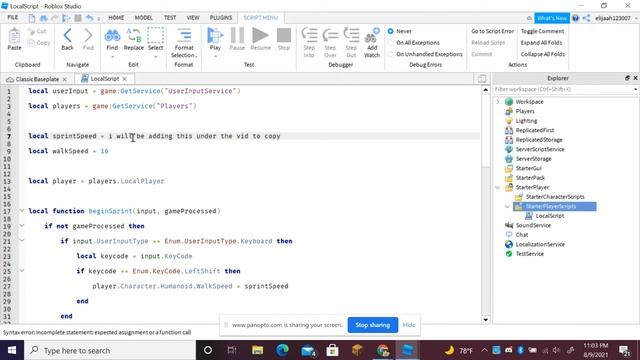
Task: Collapse the StarterPlayer tree node
Action: 498,187
